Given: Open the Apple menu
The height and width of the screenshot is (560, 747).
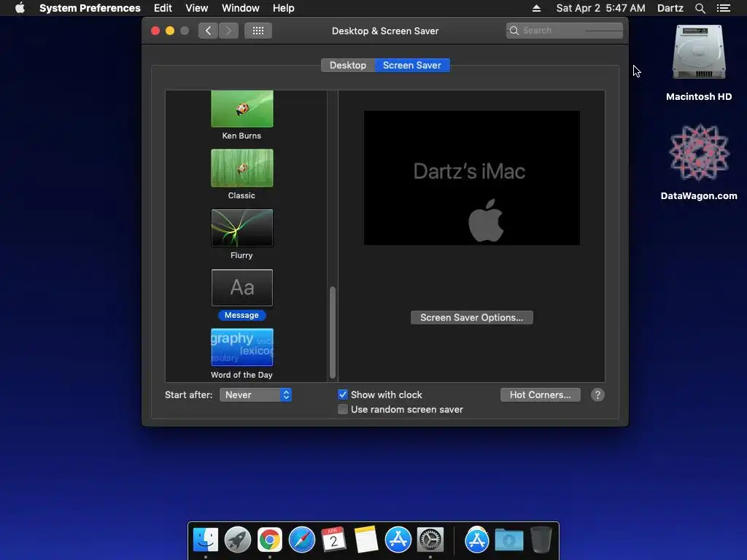Looking at the screenshot, I should point(20,8).
